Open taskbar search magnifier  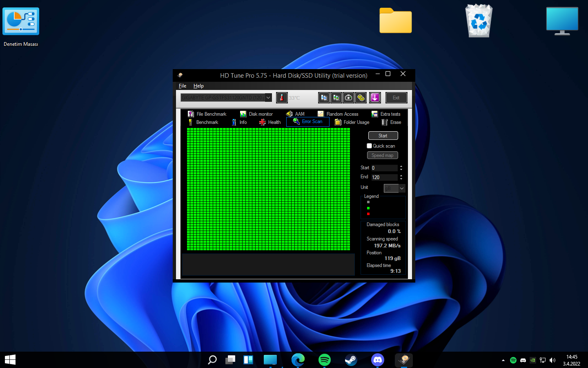(x=212, y=360)
